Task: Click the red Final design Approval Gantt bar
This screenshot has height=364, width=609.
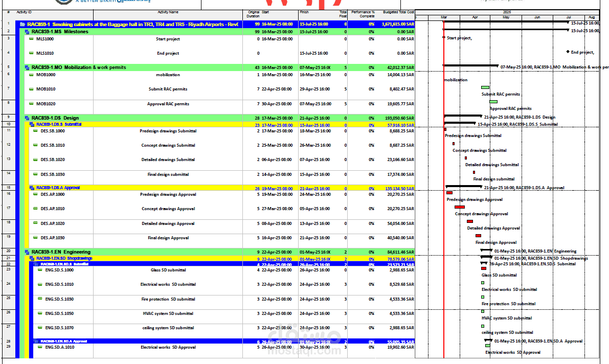Action: pos(478,236)
